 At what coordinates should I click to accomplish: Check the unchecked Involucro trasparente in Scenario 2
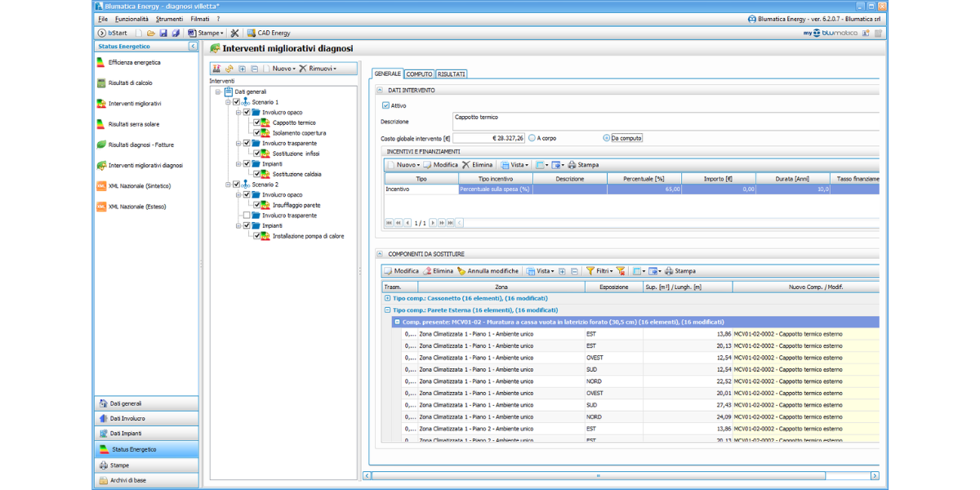pos(247,216)
